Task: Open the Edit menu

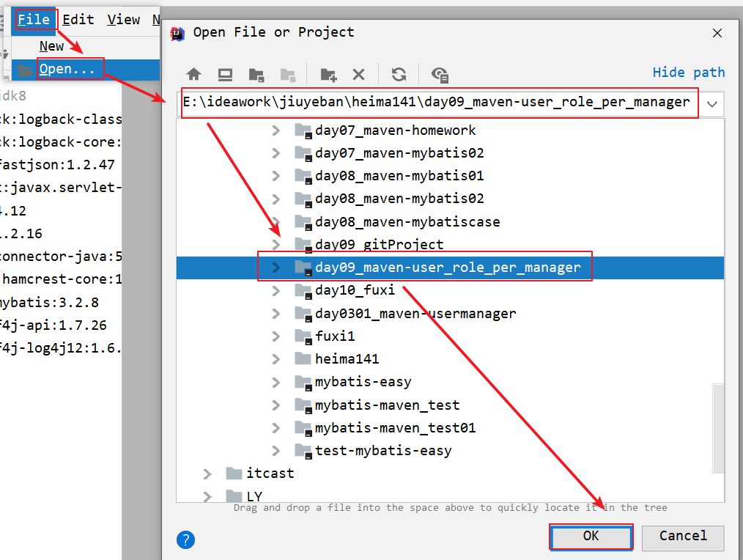Action: coord(78,20)
